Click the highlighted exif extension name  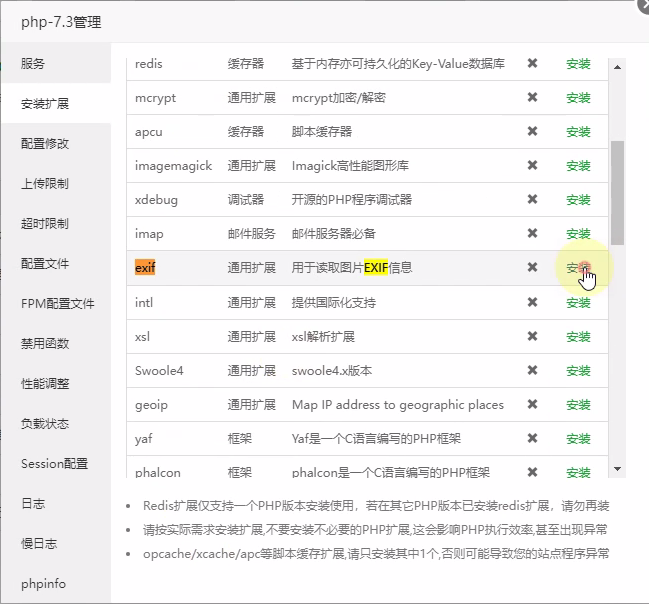pyautogui.click(x=145, y=267)
